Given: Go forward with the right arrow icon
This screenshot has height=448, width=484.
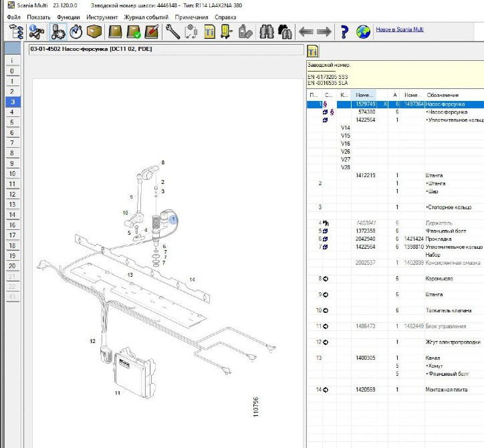Looking at the screenshot, I should click(x=324, y=31).
